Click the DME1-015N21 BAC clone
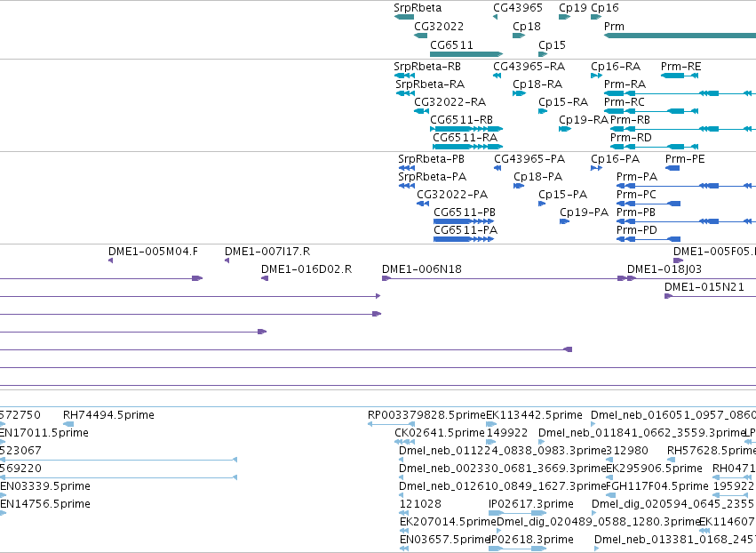The width and height of the screenshot is (756, 553). point(710,296)
